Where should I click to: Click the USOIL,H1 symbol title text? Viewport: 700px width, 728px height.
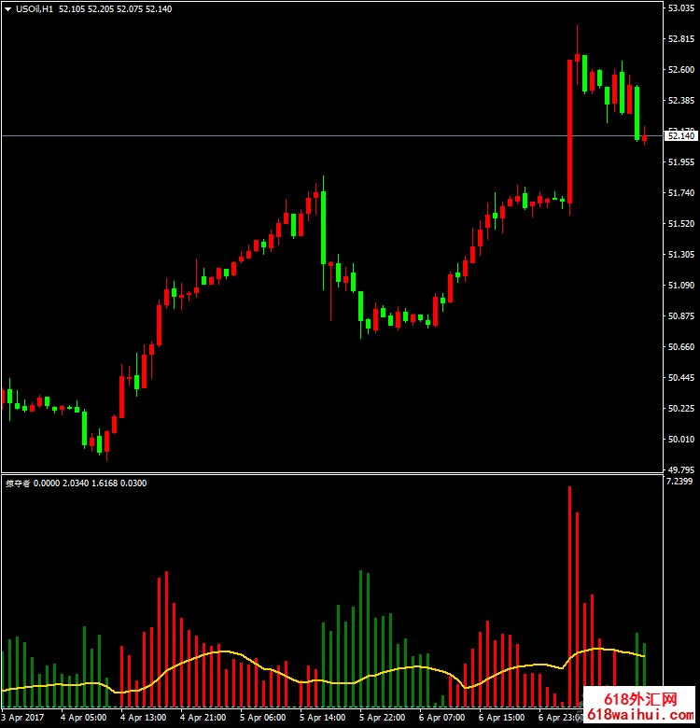coord(35,8)
